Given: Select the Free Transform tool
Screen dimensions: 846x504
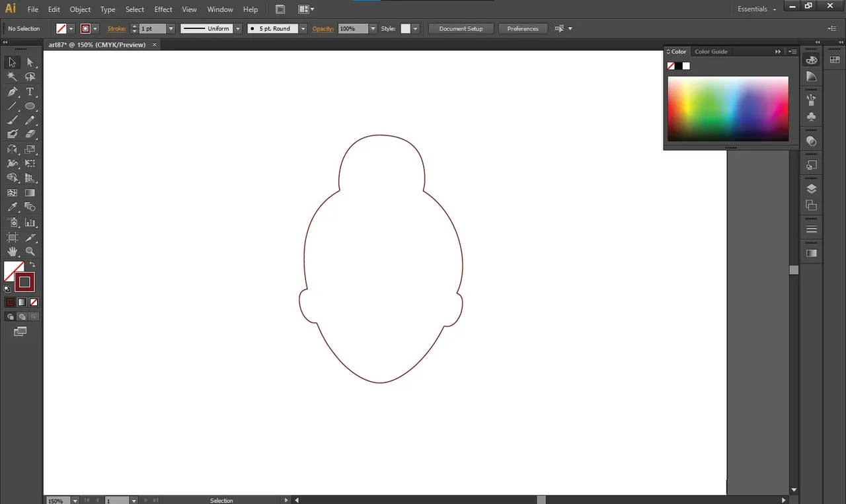Looking at the screenshot, I should [30, 163].
